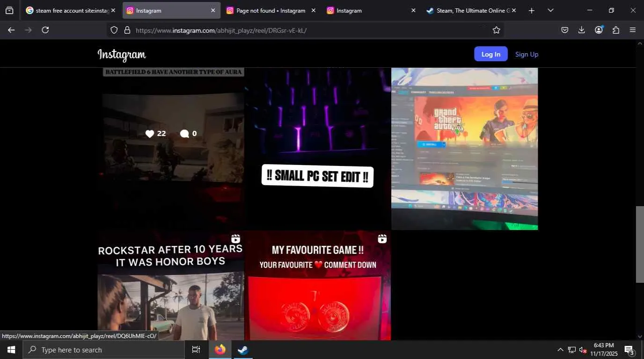
Task: Close the Page not found tab
Action: pos(313,10)
